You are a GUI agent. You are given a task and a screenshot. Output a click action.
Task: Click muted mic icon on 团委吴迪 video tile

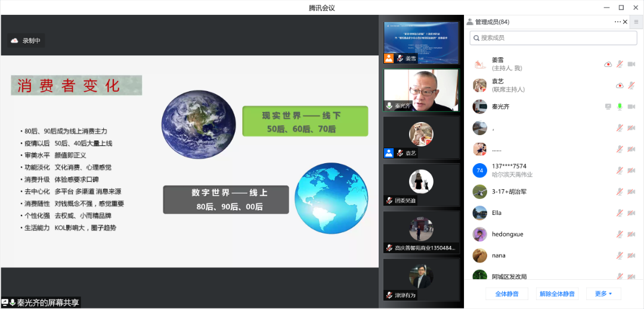[389, 201]
